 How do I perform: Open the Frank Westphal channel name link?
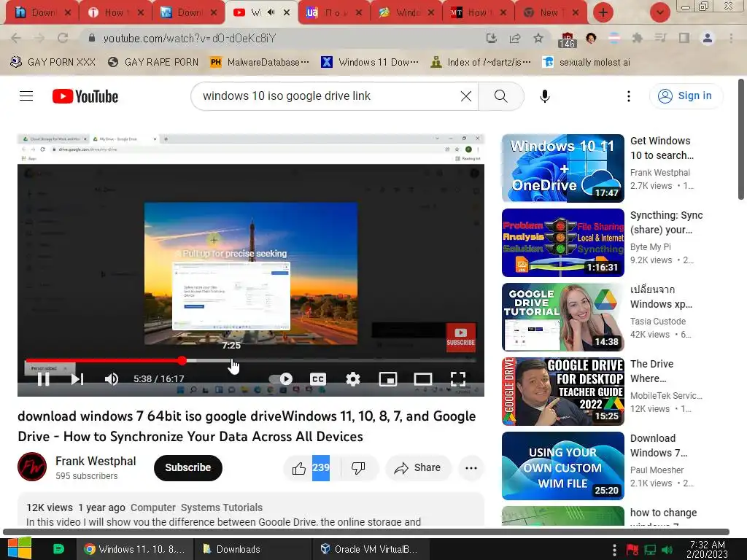96,461
